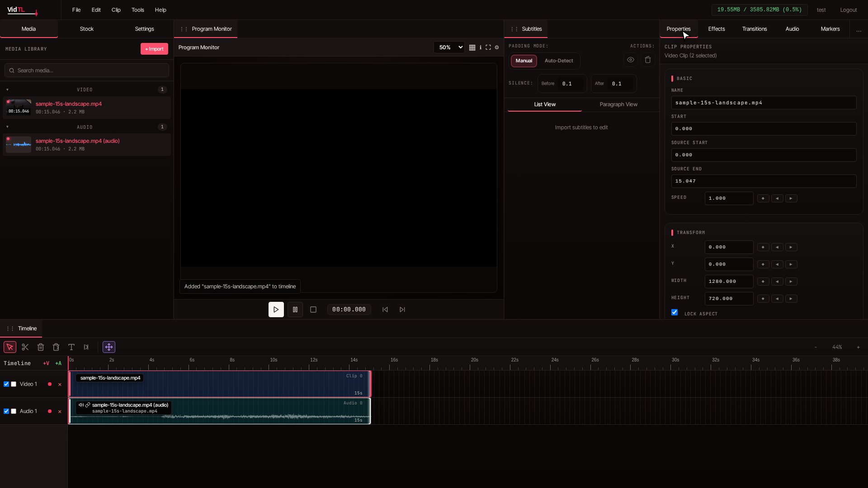The width and height of the screenshot is (868, 488).
Task: Add an audio track with +A
Action: pyautogui.click(x=58, y=363)
